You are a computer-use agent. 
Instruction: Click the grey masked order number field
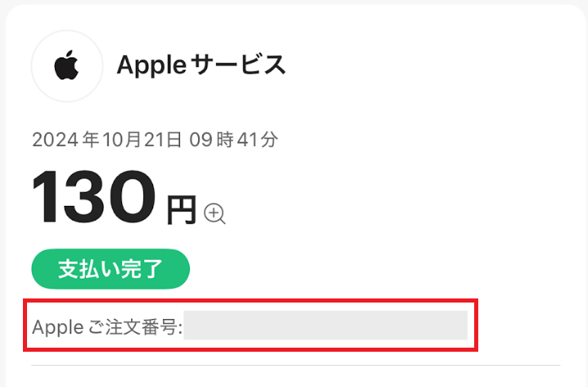click(x=326, y=326)
